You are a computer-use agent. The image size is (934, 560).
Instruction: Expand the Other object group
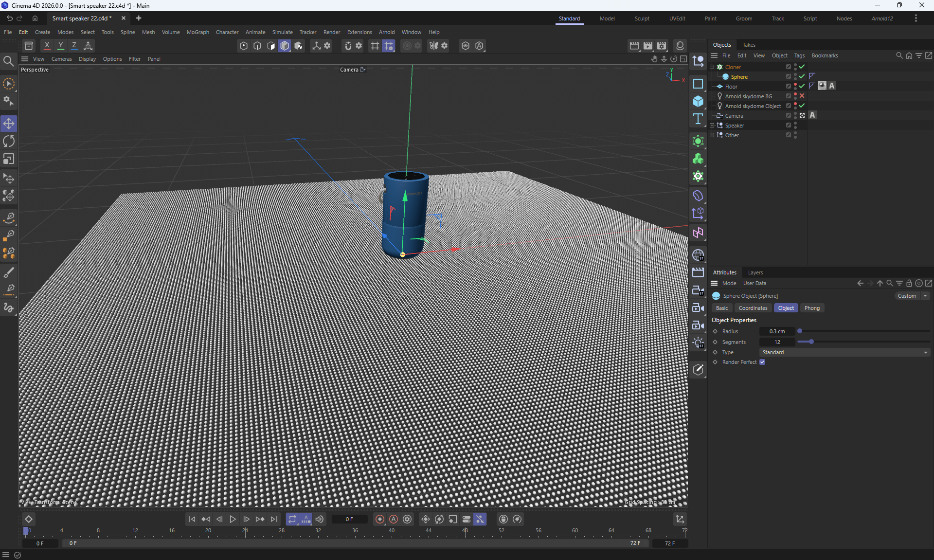tap(712, 135)
